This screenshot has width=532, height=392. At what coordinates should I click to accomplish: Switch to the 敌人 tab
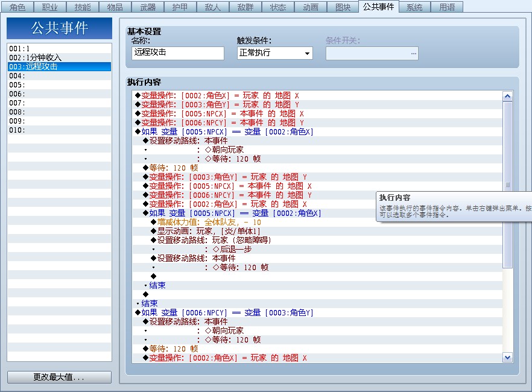[213, 7]
